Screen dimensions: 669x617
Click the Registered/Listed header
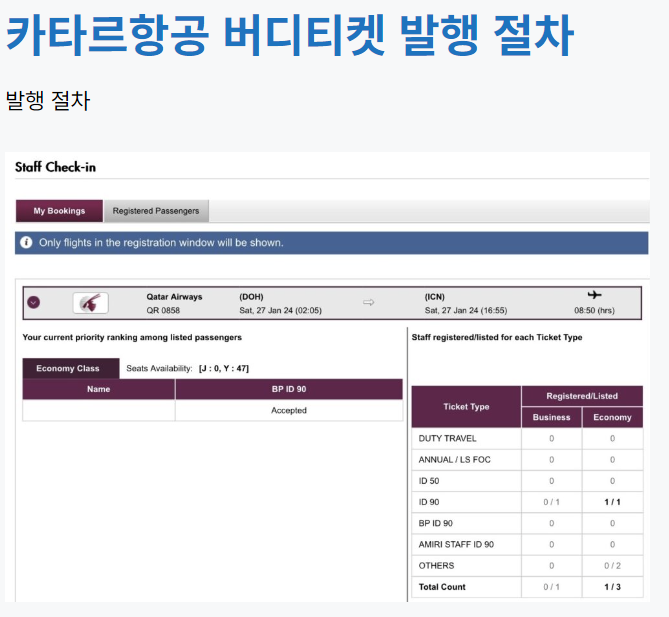tap(582, 396)
